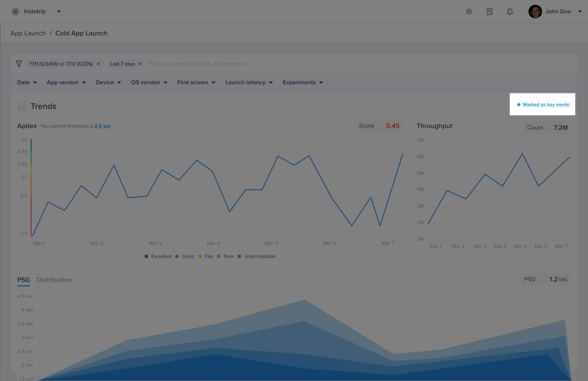Select the P50 tab
The height and width of the screenshot is (381, 588).
pos(23,280)
